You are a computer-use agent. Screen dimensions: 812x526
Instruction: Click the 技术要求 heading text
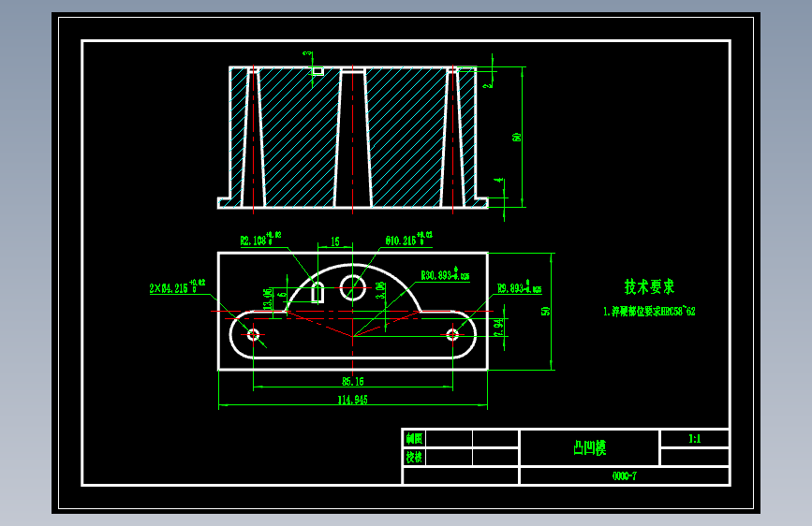point(649,286)
